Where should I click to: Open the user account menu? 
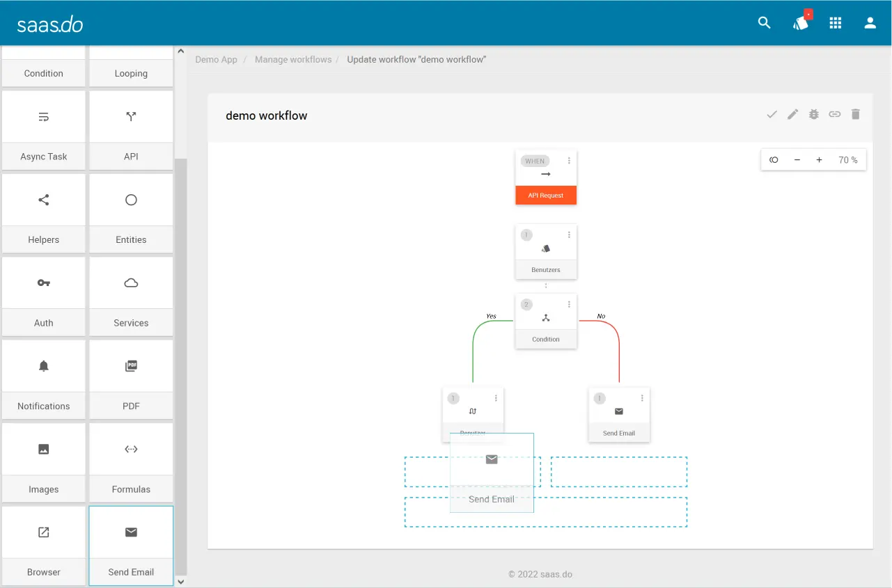(x=870, y=23)
